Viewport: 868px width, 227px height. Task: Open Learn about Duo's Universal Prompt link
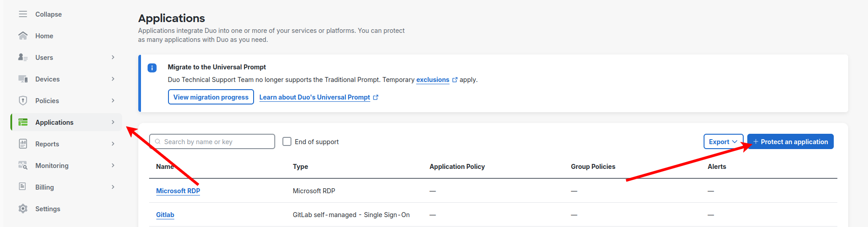coord(315,97)
